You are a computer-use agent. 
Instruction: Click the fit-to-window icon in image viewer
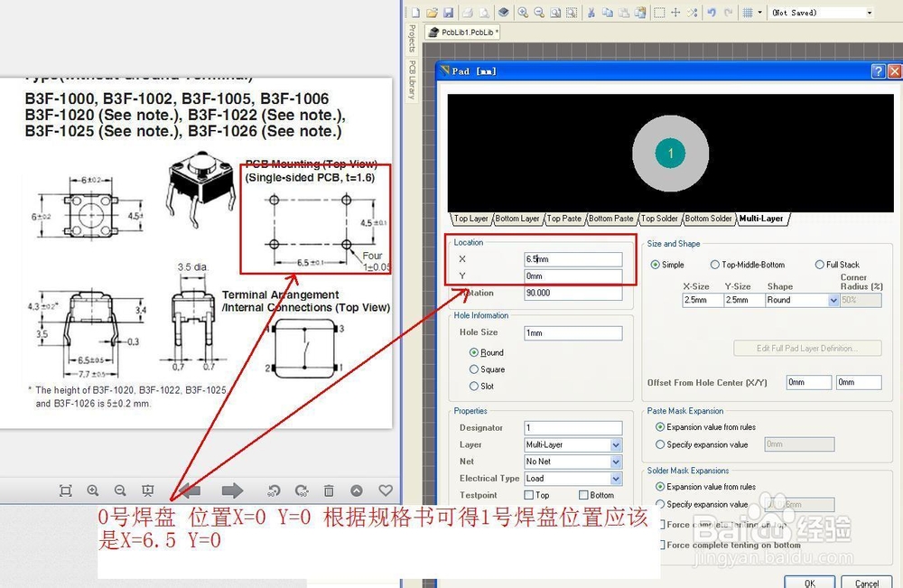coord(66,490)
